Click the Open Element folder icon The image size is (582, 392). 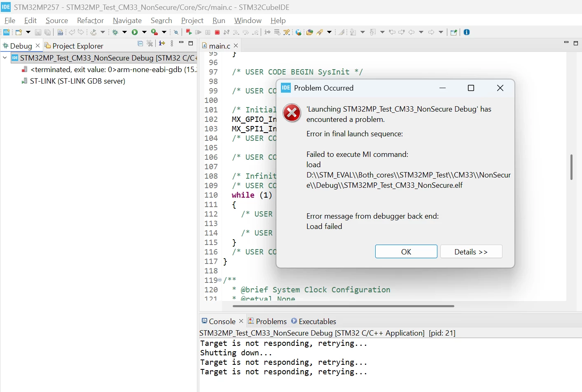click(310, 32)
